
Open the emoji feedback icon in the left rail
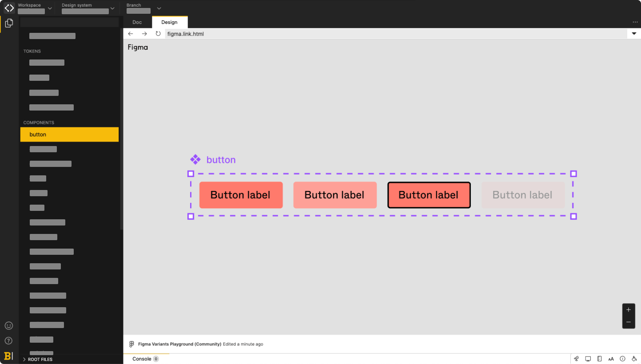[x=9, y=325]
